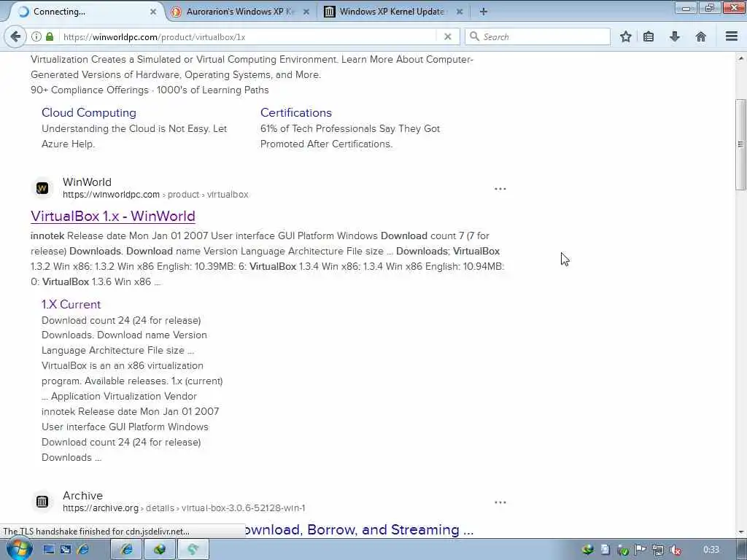Click vertical scrollbar thumb

pos(740,144)
